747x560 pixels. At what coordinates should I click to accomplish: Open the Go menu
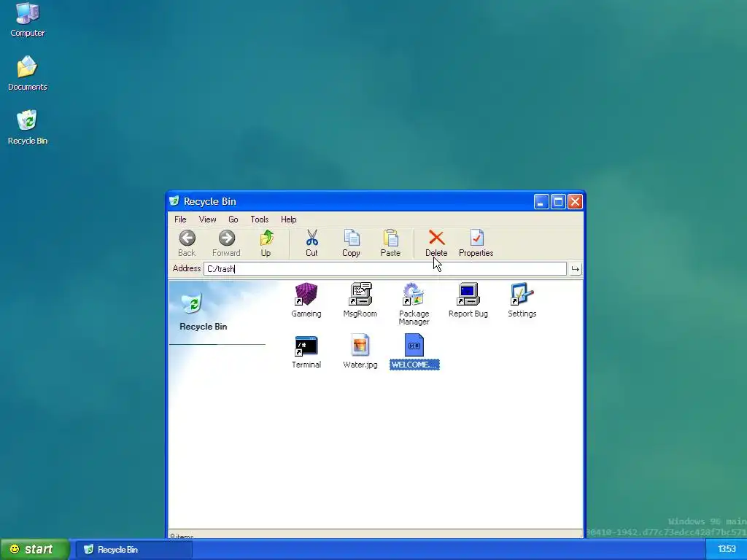coord(233,219)
